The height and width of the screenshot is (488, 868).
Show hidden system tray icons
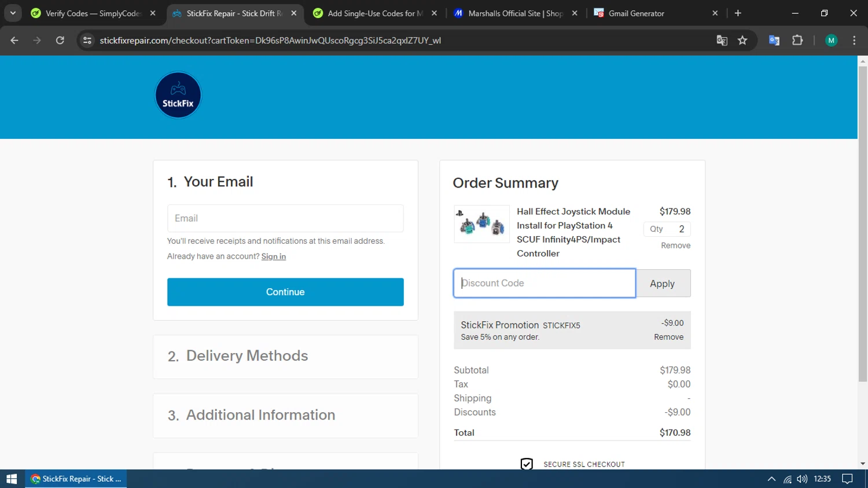tap(771, 479)
